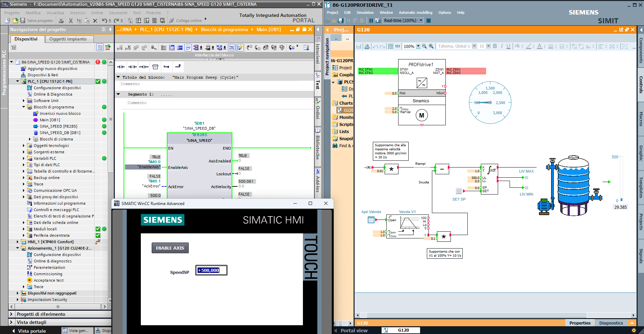The image size is (644, 334).
Task: Click the SpeedSP input field on HMI
Action: pyautogui.click(x=211, y=270)
